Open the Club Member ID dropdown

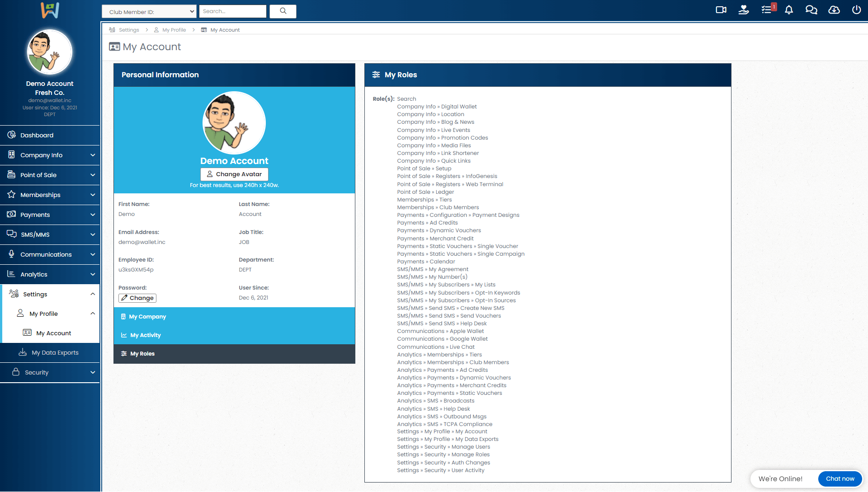click(149, 12)
